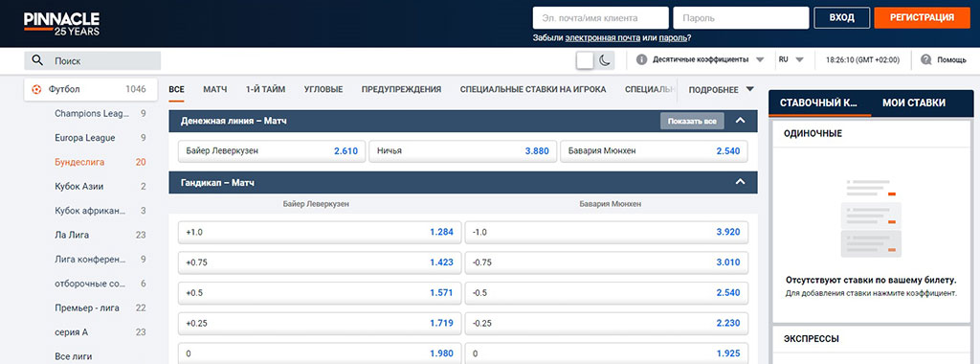The width and height of the screenshot is (980, 364).
Task: Collapse the Денежная линия – Матч section
Action: click(x=741, y=120)
